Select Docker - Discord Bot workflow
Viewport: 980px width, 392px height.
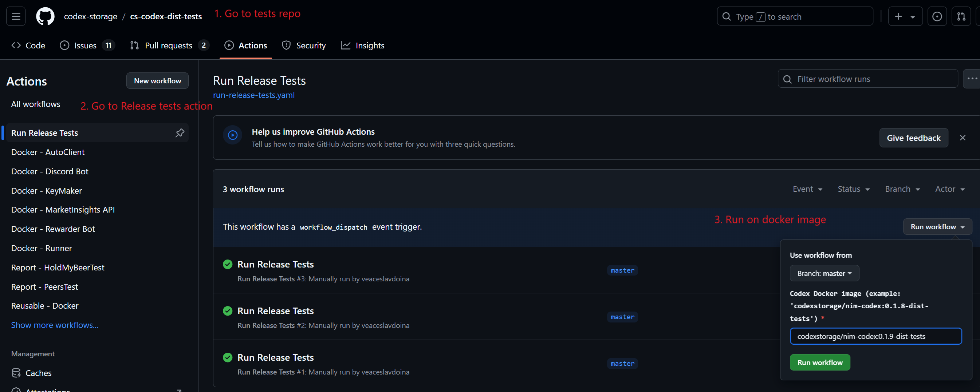click(50, 171)
